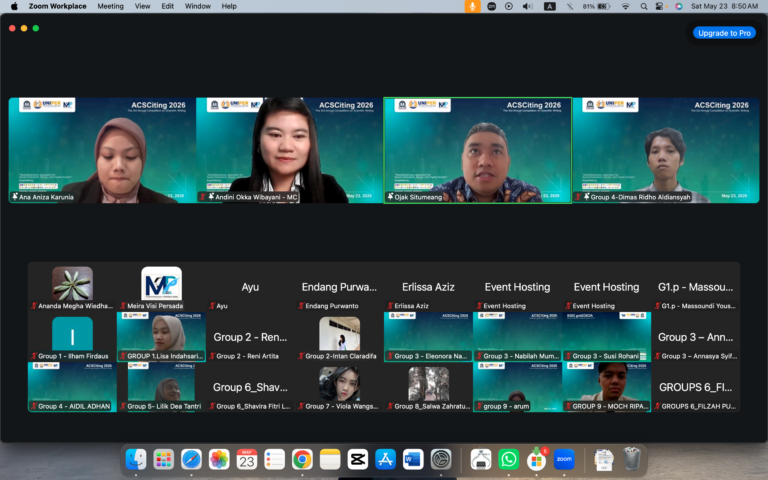
Task: Open Reminders from the Dock
Action: 274,459
